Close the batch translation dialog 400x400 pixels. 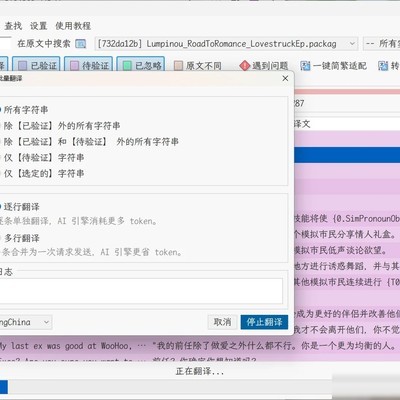pyautogui.click(x=285, y=78)
